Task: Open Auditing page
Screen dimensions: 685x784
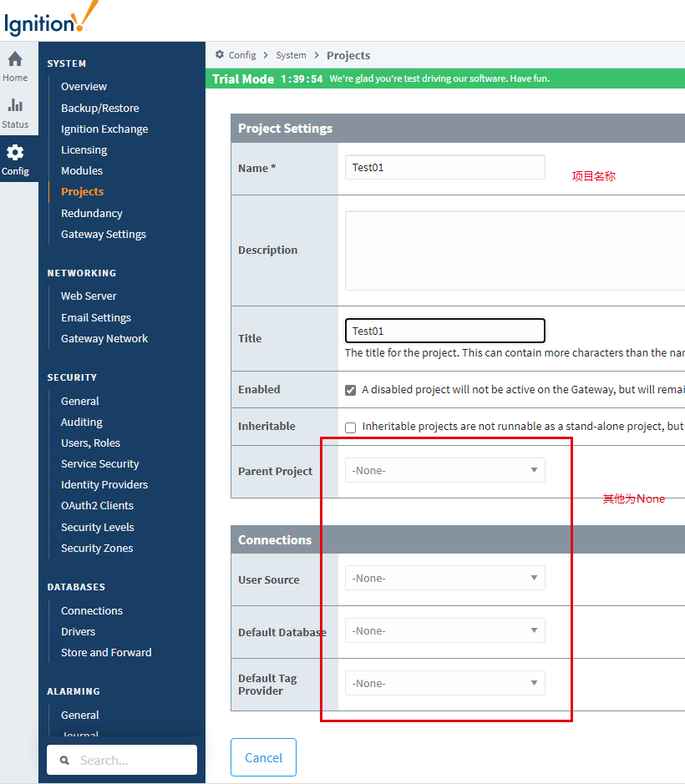Action: point(82,422)
